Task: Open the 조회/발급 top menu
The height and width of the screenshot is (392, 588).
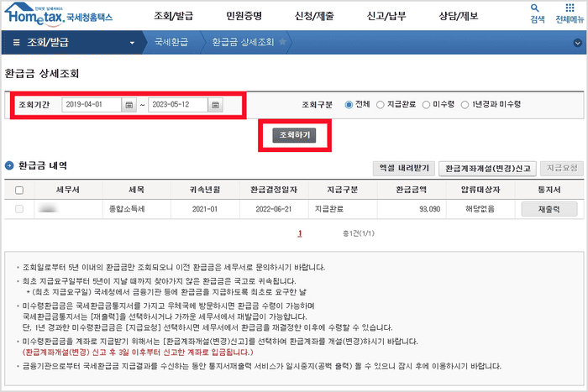Action: click(x=174, y=16)
